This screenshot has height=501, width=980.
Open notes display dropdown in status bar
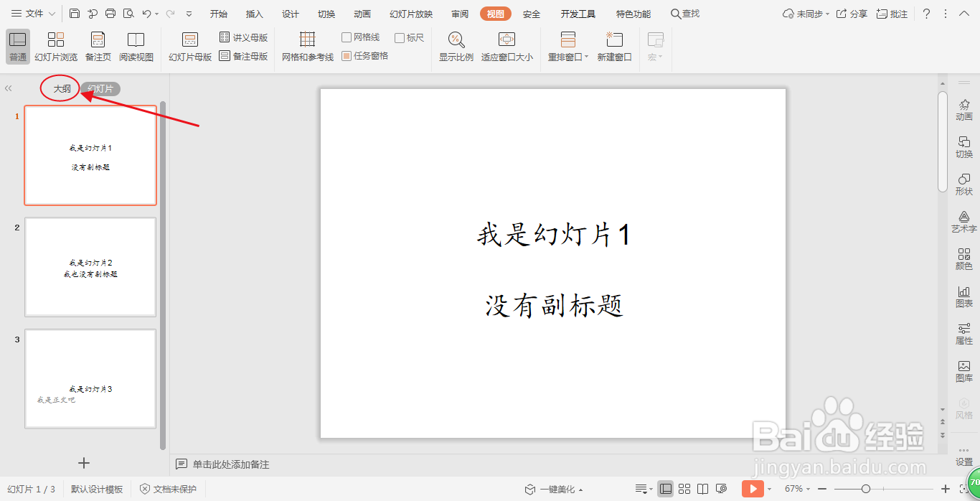coord(644,489)
